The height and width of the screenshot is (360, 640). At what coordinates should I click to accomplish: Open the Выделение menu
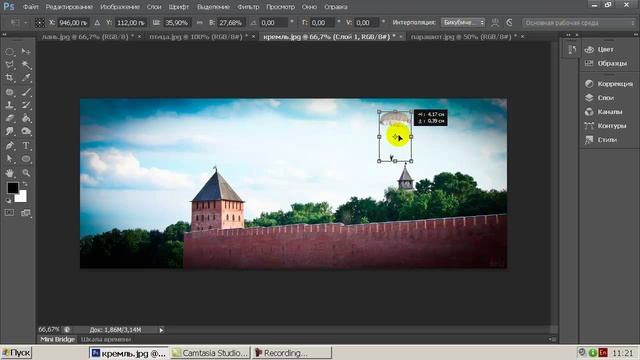coord(213,7)
